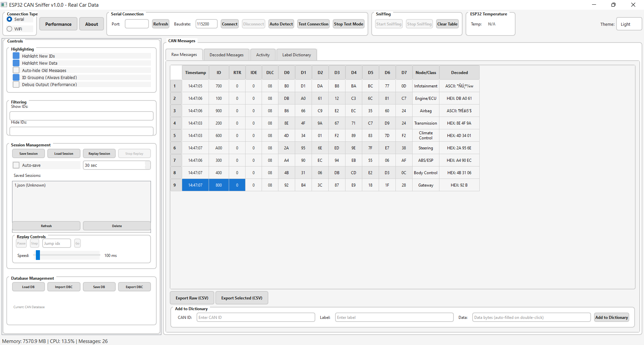Enable Auto-hide Old Messages
This screenshot has width=644, height=345.
click(x=16, y=70)
